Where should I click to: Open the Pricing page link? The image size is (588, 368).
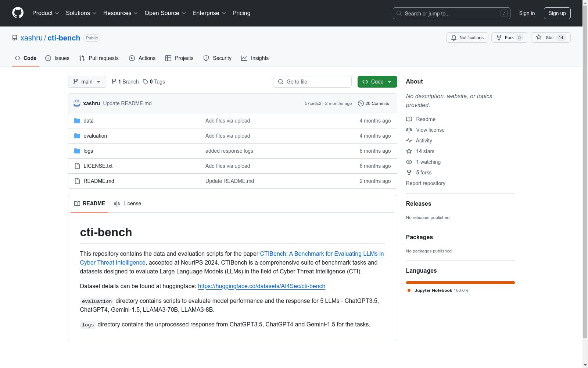(241, 13)
